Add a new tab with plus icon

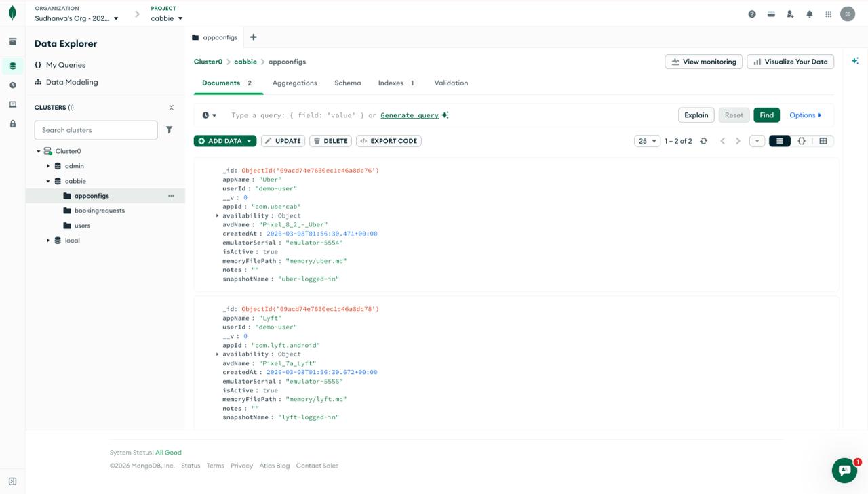[253, 37]
